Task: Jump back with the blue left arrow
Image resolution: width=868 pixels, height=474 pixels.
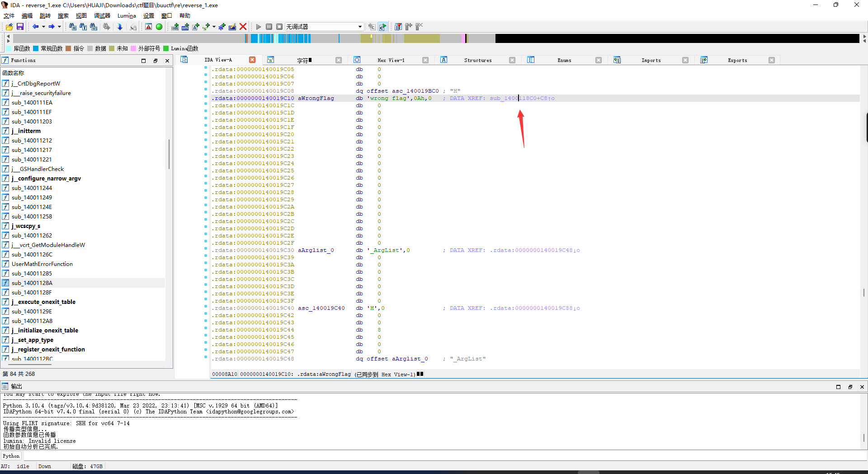Action: click(35, 27)
